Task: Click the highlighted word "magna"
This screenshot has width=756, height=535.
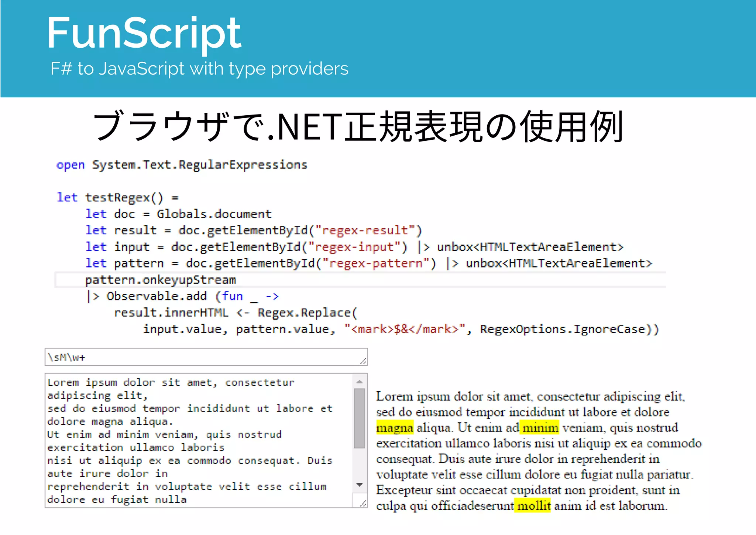Action: coord(395,428)
